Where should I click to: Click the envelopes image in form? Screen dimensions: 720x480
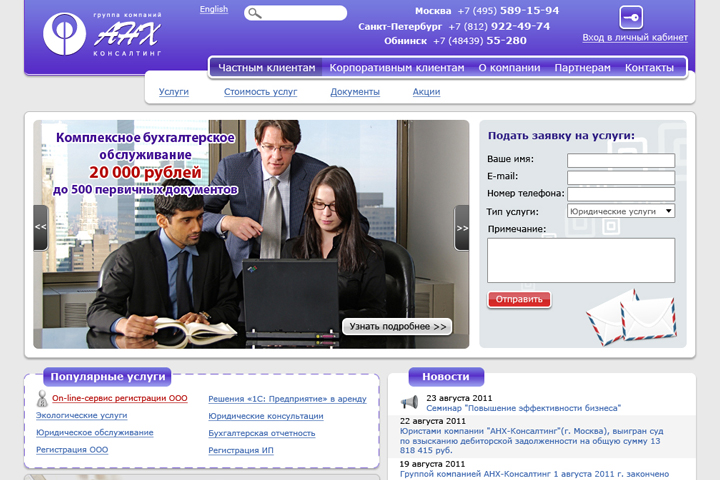(x=631, y=317)
